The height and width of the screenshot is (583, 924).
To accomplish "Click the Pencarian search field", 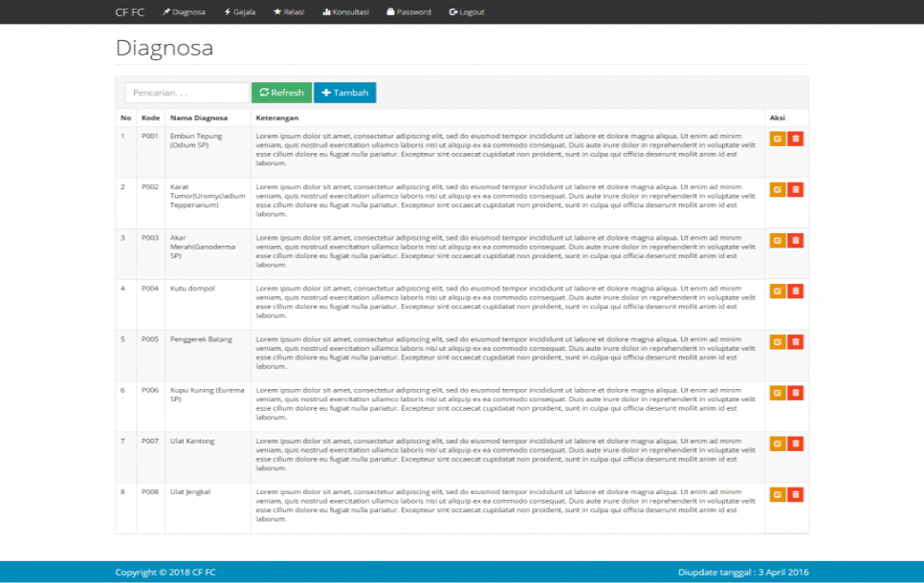I will [187, 92].
